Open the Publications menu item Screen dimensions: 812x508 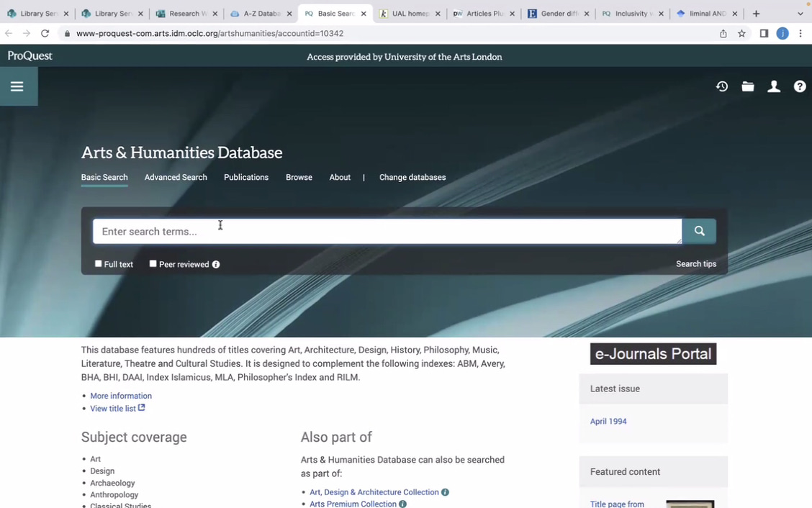click(246, 177)
